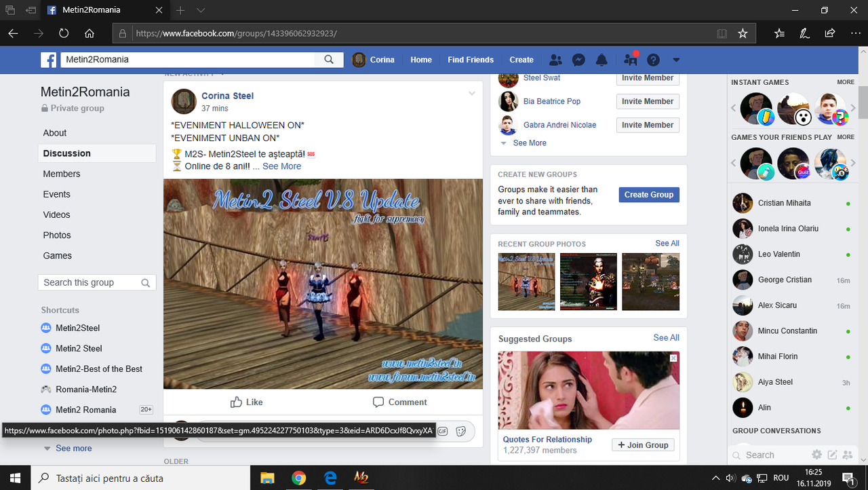This screenshot has height=490, width=868.
Task: Click the GIF button in comment box
Action: (x=442, y=431)
